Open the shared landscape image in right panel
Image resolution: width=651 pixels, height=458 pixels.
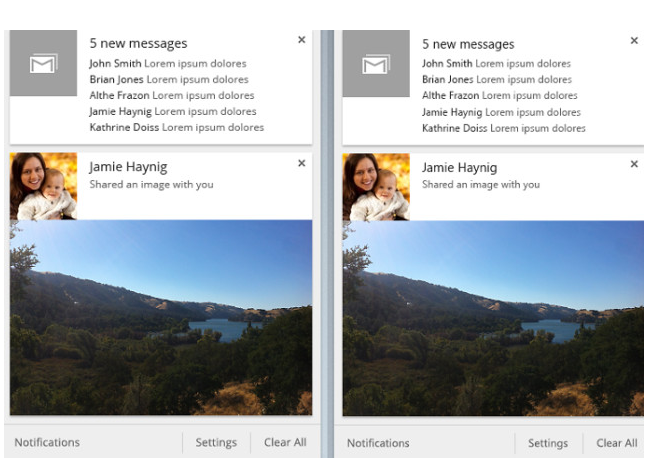(x=493, y=318)
